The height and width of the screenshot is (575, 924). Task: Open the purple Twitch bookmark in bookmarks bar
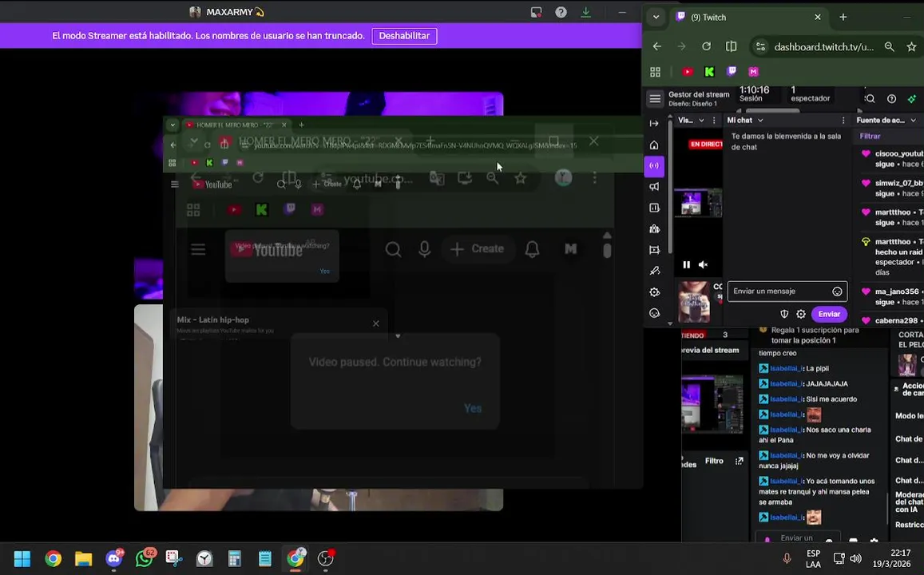point(732,72)
